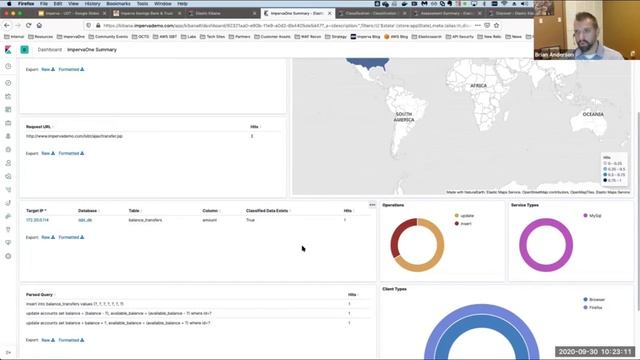Toggle the Firefox legend swatch in Client Types
The height and width of the screenshot is (360, 640).
coord(585,308)
